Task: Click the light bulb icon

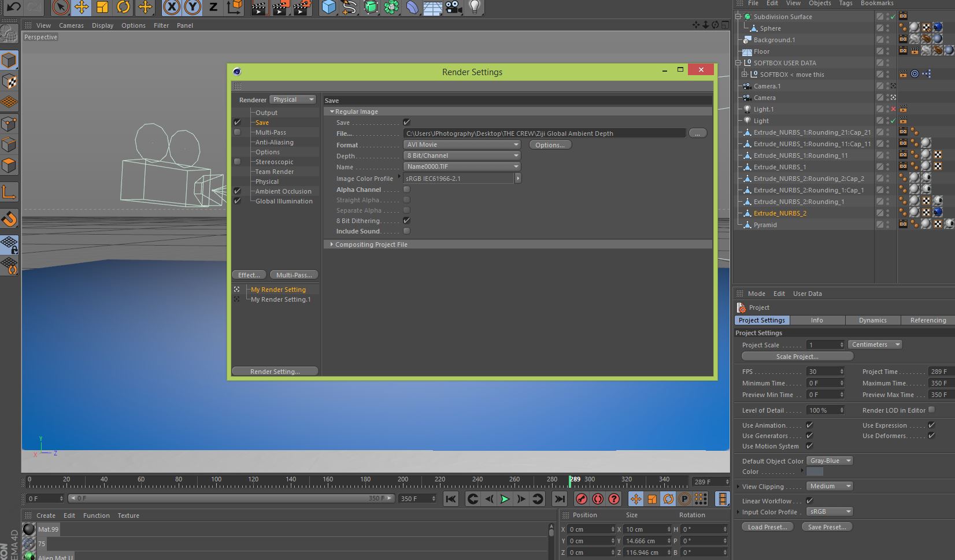Action: click(475, 7)
